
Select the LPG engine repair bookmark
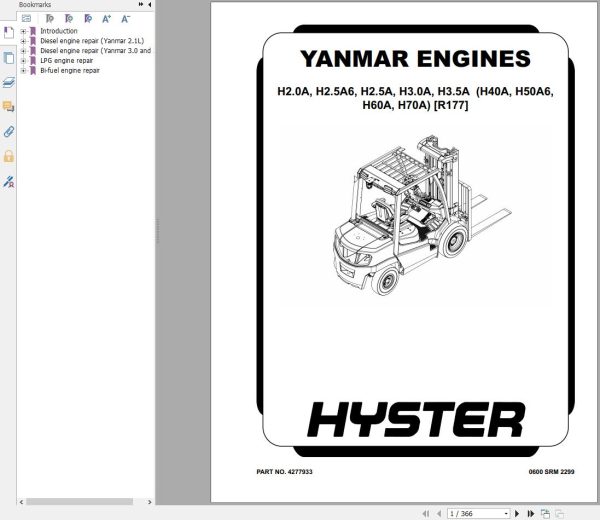click(67, 60)
